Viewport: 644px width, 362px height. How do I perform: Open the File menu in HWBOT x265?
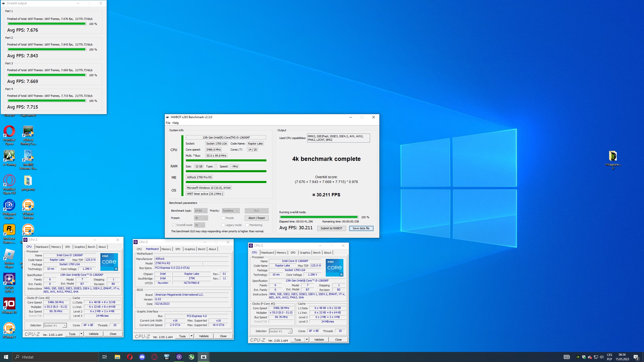pyautogui.click(x=168, y=123)
